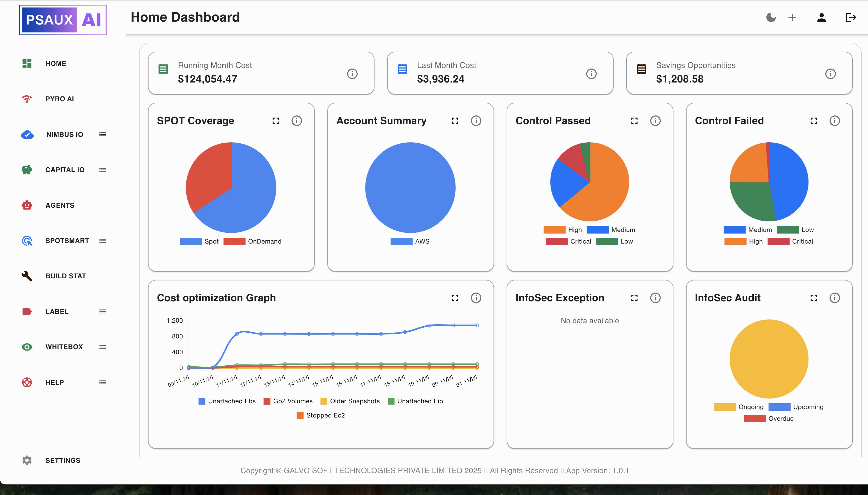868x495 pixels.
Task: Show InfoSec Exception info
Action: click(x=655, y=298)
